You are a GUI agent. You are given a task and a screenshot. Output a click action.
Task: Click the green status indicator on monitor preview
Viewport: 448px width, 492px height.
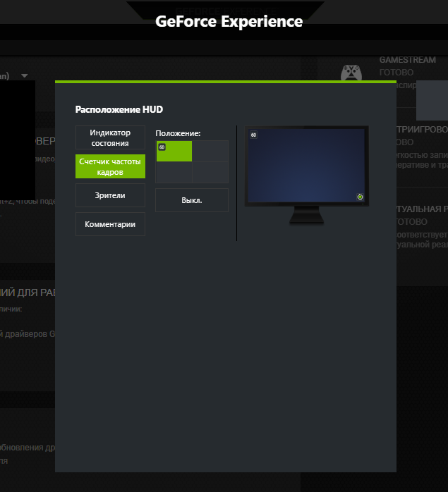point(360,197)
